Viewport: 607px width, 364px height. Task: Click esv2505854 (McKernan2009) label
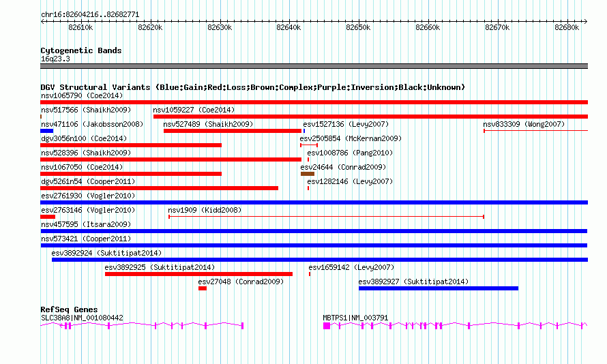351,138
